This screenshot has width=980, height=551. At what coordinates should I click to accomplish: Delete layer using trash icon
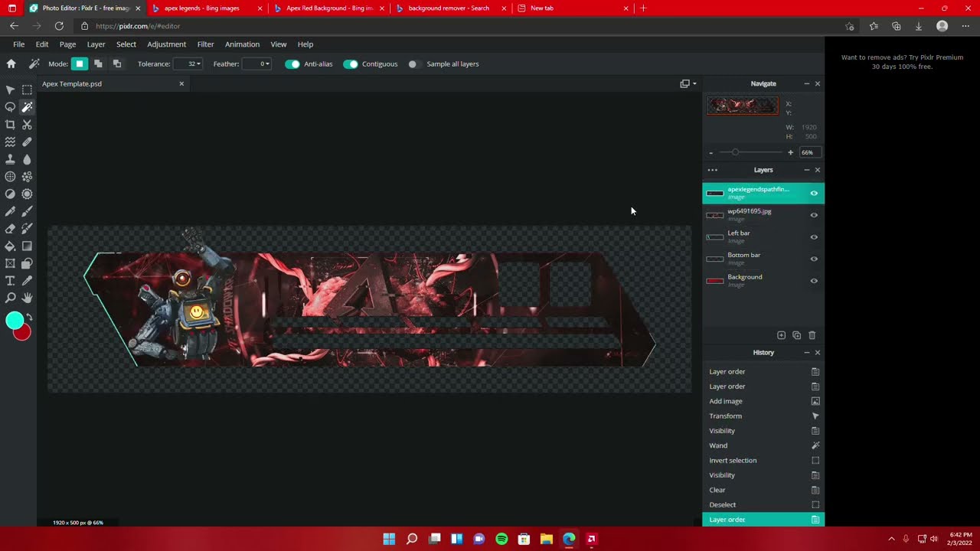(812, 335)
